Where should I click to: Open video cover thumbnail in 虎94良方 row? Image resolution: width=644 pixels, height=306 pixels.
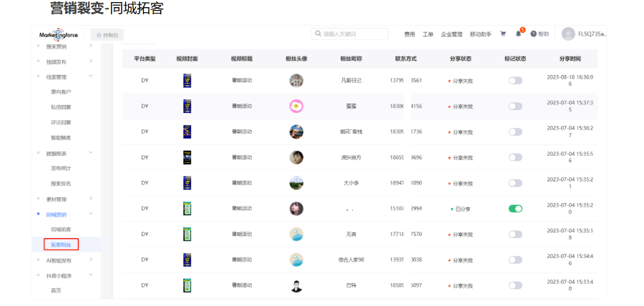[187, 157]
